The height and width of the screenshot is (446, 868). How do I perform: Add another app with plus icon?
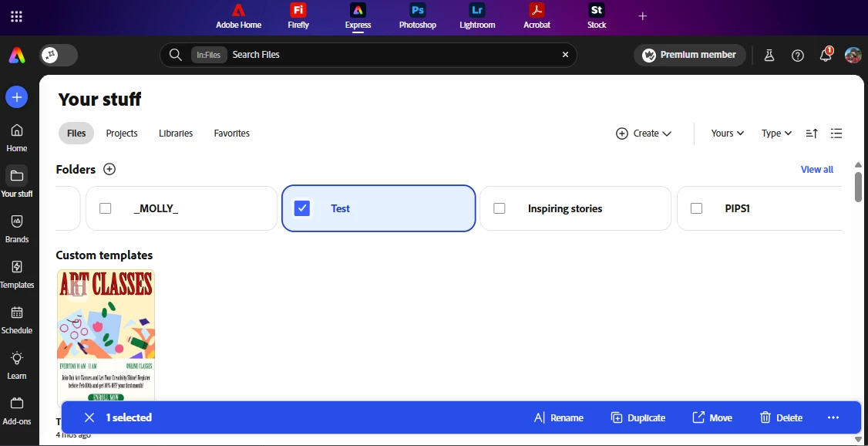pyautogui.click(x=643, y=16)
